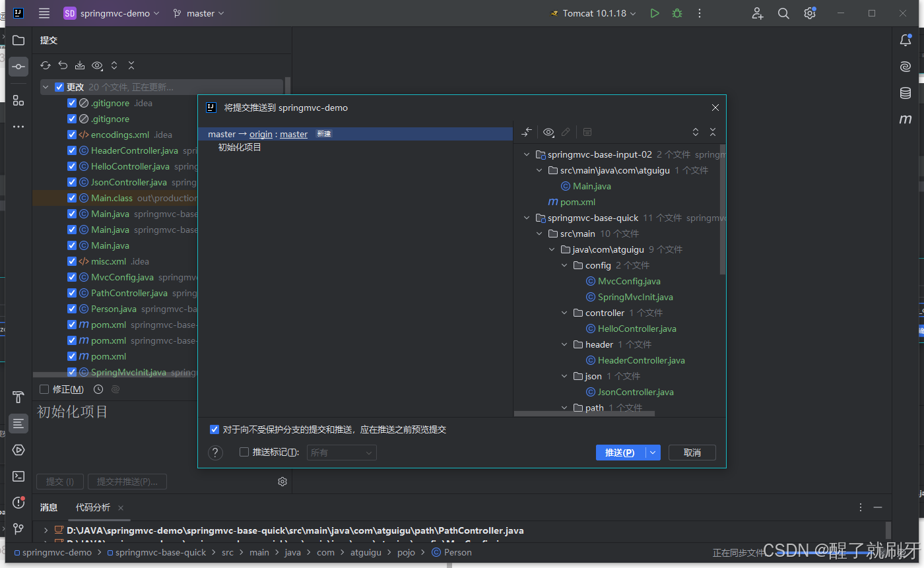The height and width of the screenshot is (568, 924).
Task: Collapse the config folder node
Action: tap(564, 265)
